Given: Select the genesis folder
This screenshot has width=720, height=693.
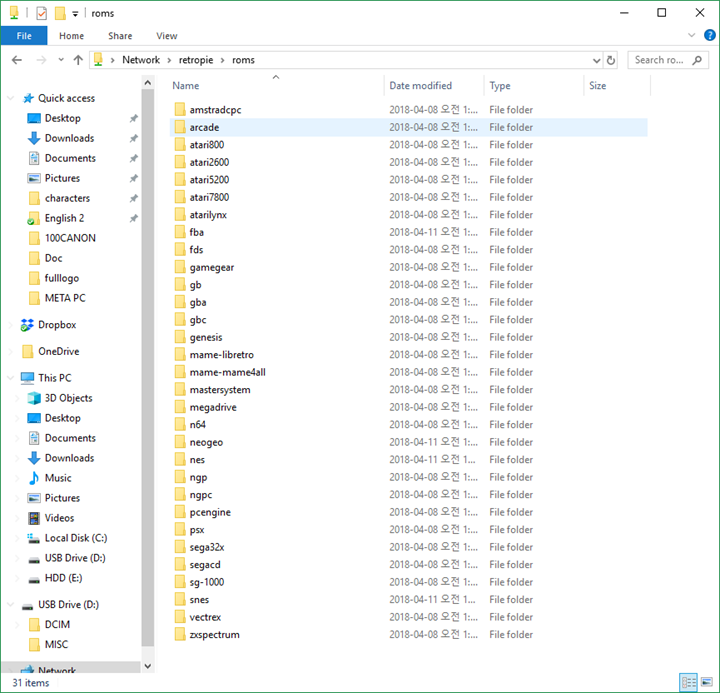Looking at the screenshot, I should tap(206, 338).
